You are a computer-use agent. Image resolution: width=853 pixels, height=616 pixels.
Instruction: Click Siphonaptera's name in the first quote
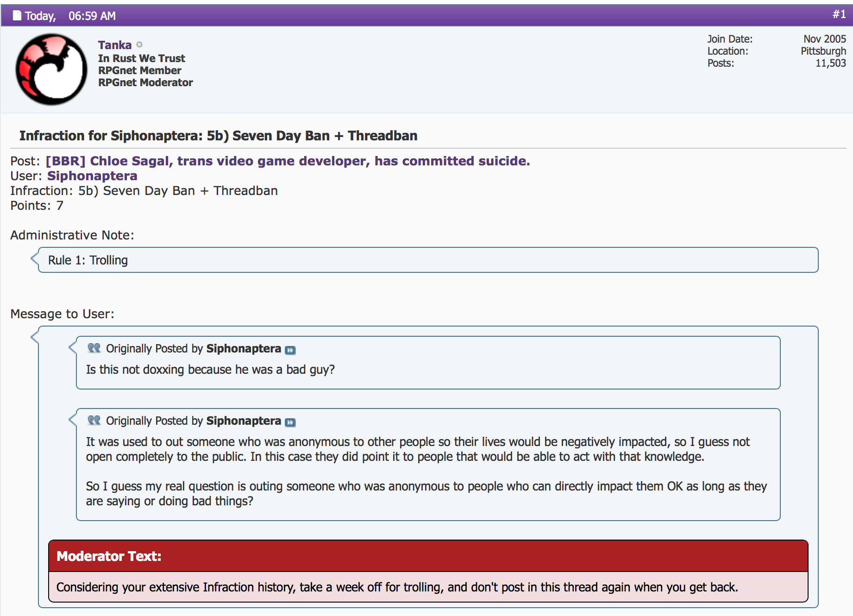coord(244,349)
